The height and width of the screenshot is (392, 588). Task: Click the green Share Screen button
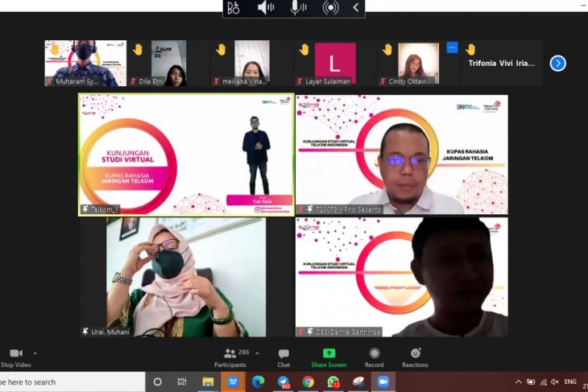[329, 358]
